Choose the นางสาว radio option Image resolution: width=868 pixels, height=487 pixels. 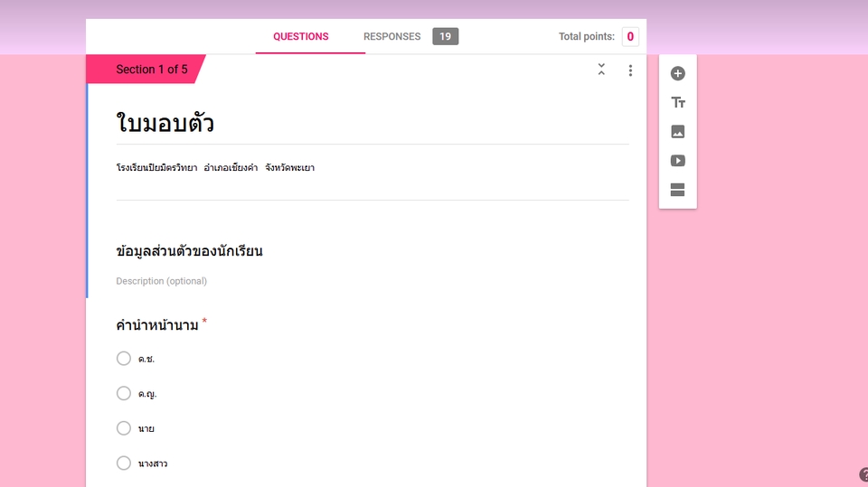point(124,464)
